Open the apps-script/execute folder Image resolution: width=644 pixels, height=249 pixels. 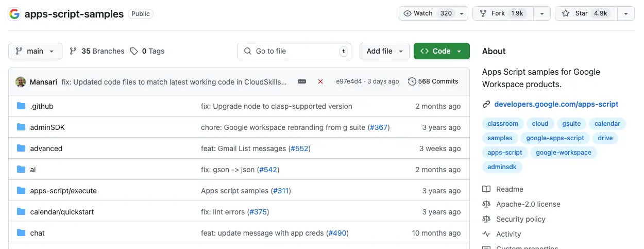63,191
